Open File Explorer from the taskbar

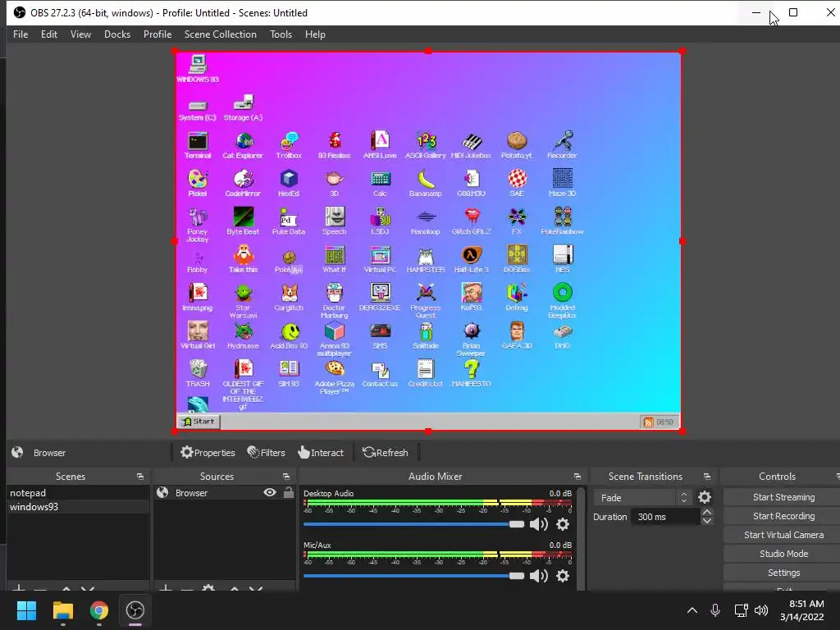(x=62, y=610)
